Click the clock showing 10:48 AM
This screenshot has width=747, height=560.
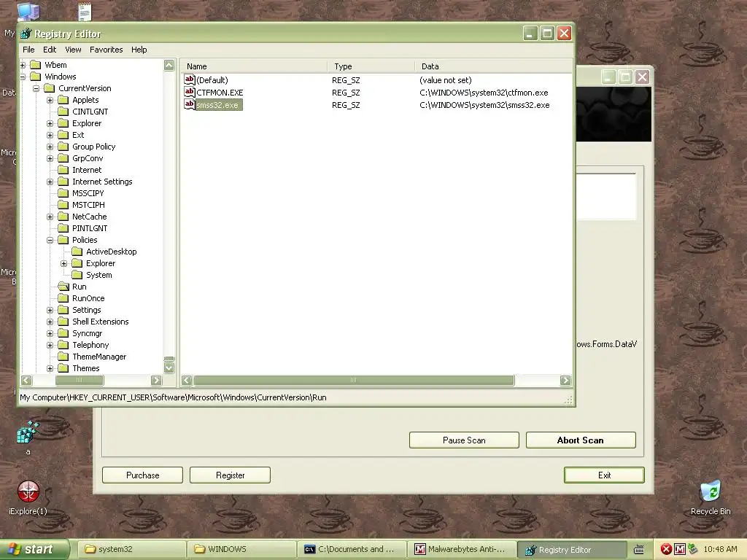pyautogui.click(x=720, y=549)
